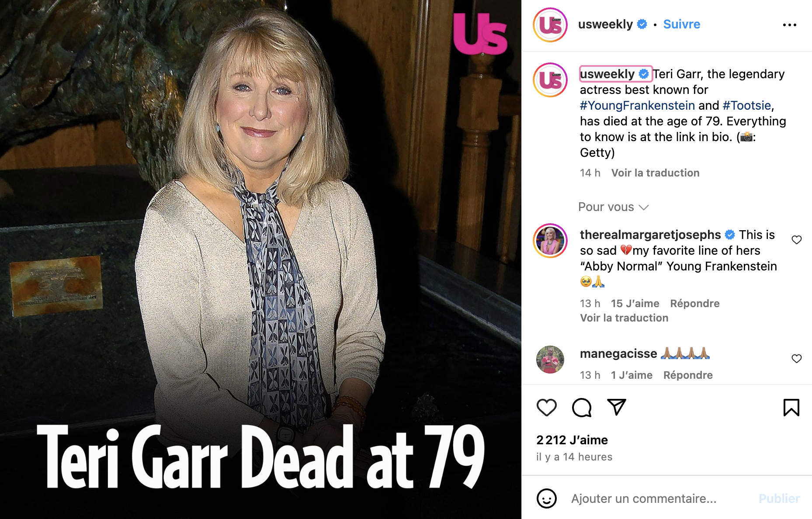Screen dimensions: 812x519
Task: Click the Teri Garr post image
Action: coord(260,259)
